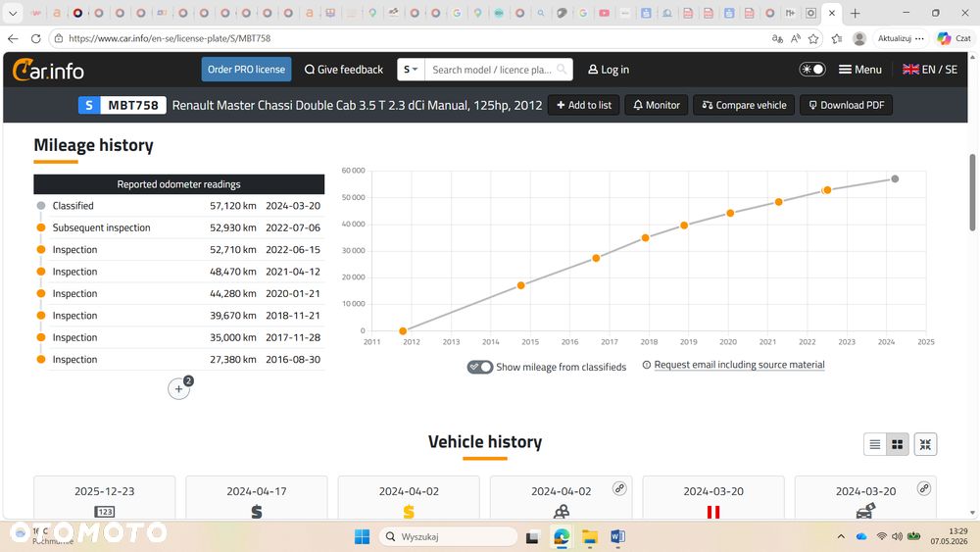
Task: Click the Monitor bell button
Action: point(657,105)
